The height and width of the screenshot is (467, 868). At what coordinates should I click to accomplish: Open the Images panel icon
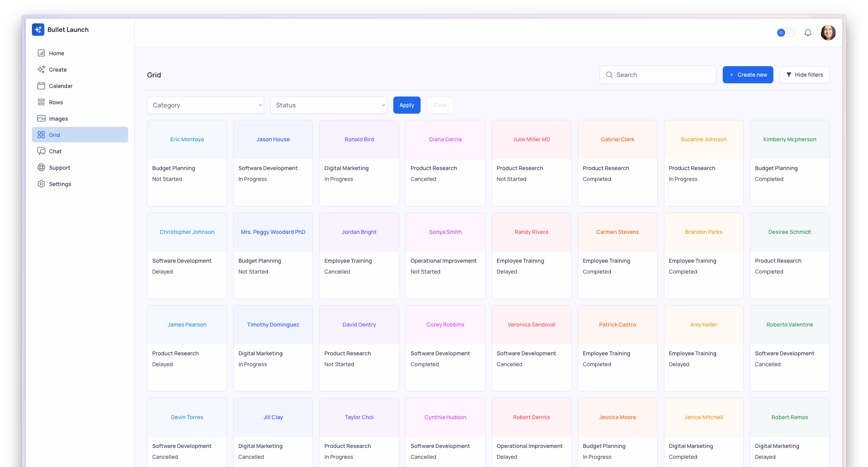pyautogui.click(x=42, y=118)
